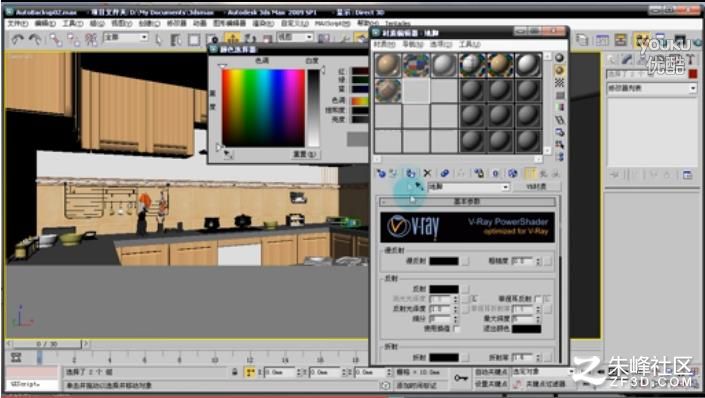Viewport: 705px width, 398px height.
Task: Enable the use interpolation checkbox under reflection
Action: coord(457,329)
